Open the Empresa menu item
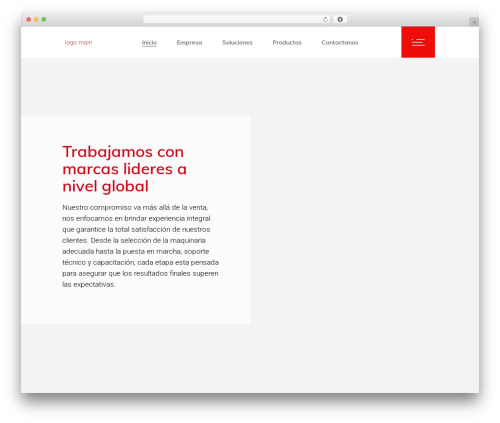The height and width of the screenshot is (423, 500). point(189,42)
